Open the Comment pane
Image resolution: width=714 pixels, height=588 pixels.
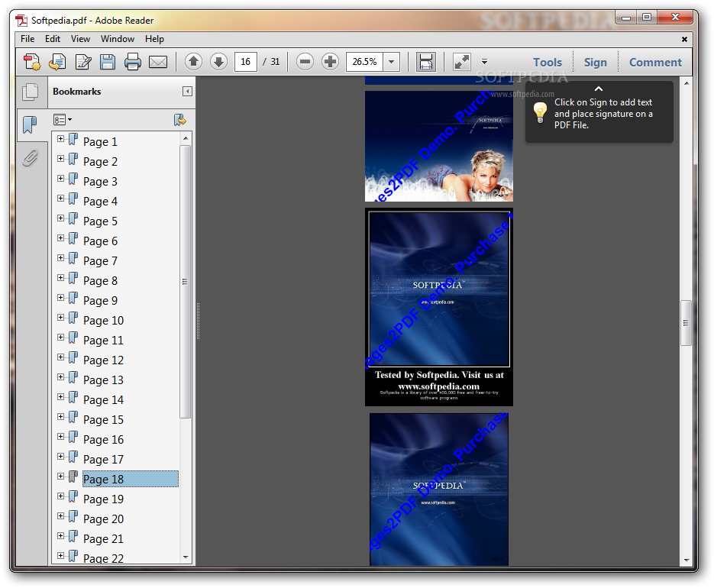[x=655, y=63]
